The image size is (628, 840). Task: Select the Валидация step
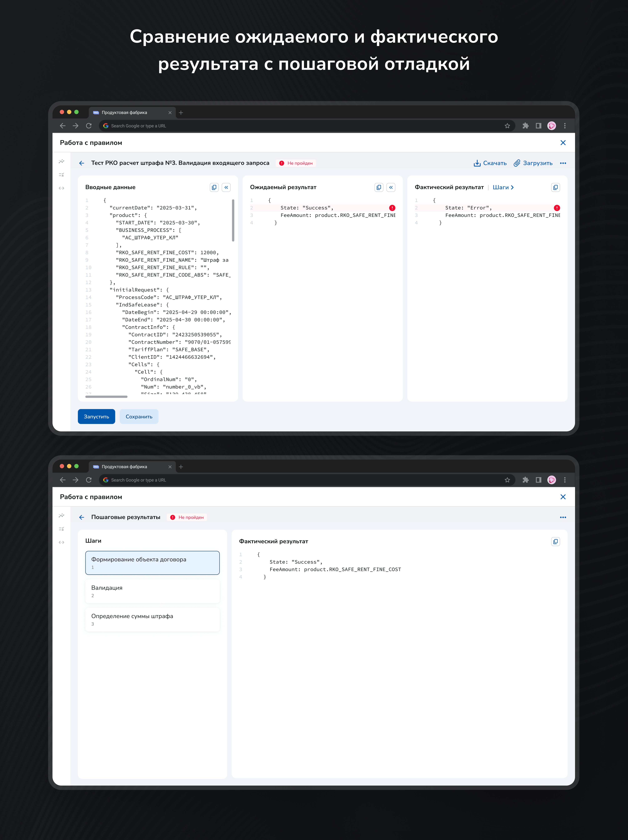[152, 591]
